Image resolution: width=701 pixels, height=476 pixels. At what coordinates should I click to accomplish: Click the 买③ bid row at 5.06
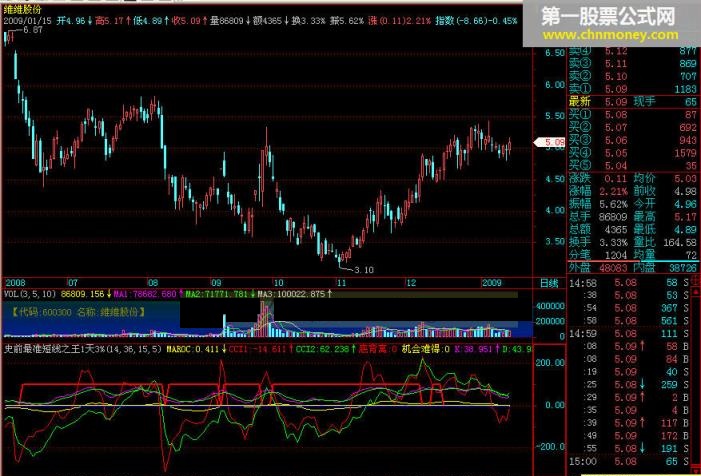(632, 140)
